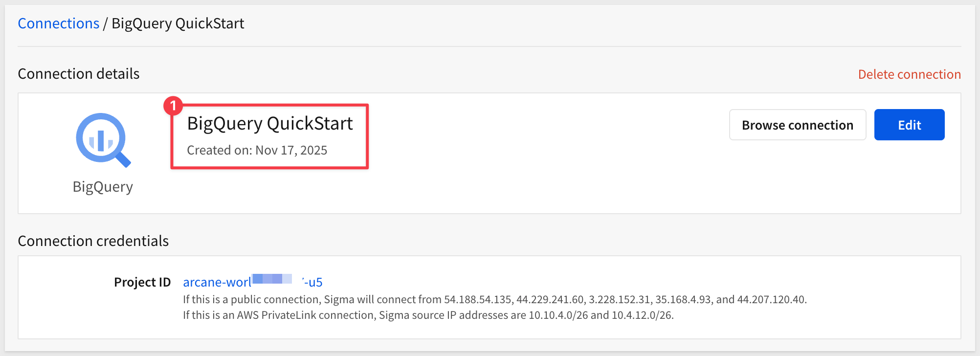
Task: Click the IP address 54.188.54.135
Action: 478,299
